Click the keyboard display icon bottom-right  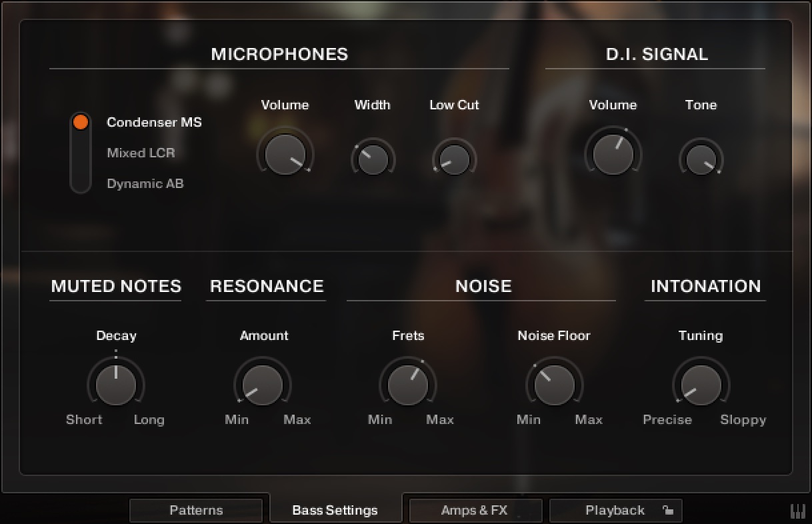pos(797,510)
